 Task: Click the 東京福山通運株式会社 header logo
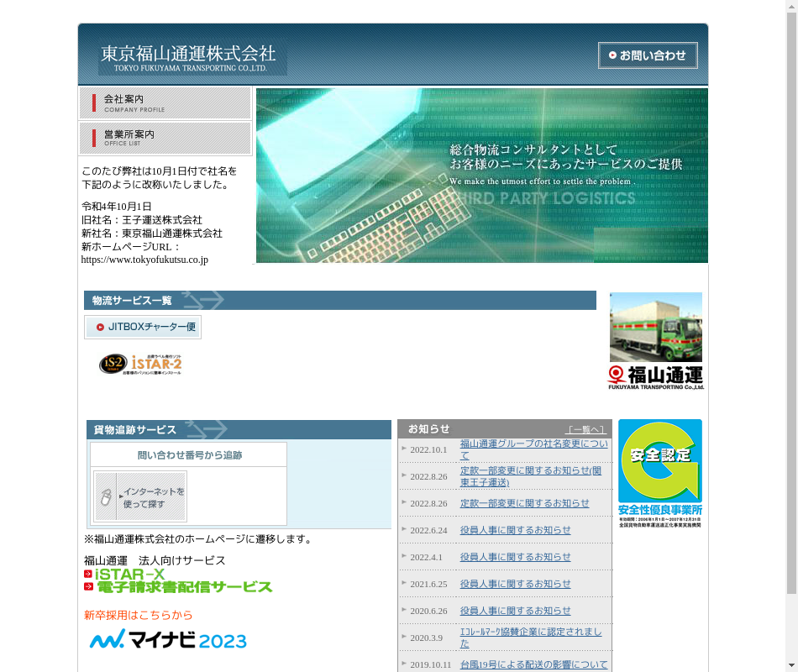coord(192,59)
